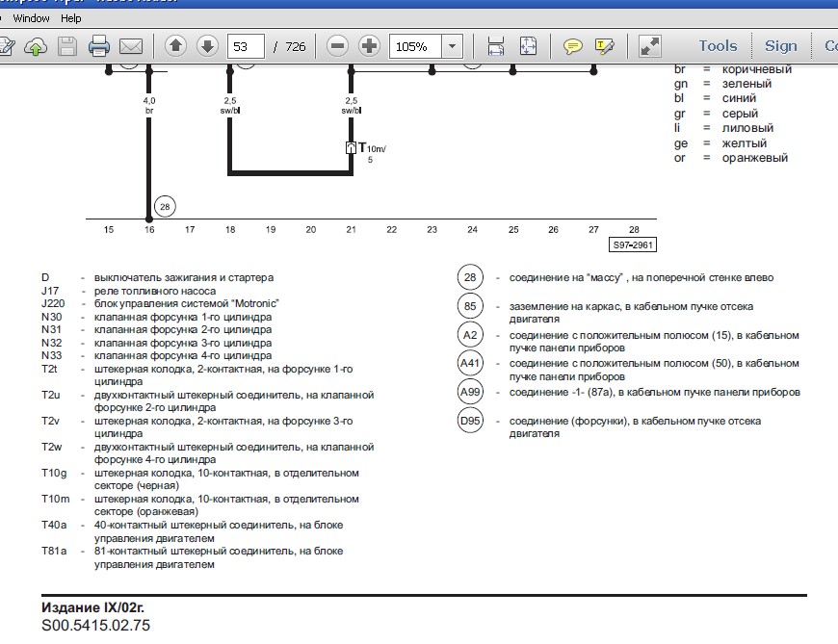
Task: Click circled '28' in the legend list
Action: pos(470,277)
